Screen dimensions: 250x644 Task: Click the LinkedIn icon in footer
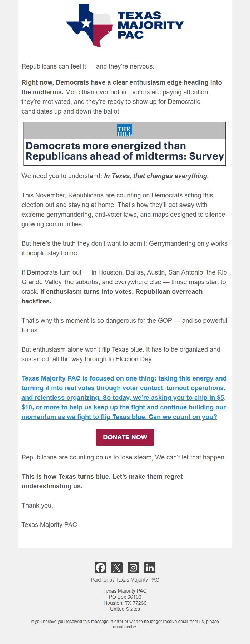(150, 567)
